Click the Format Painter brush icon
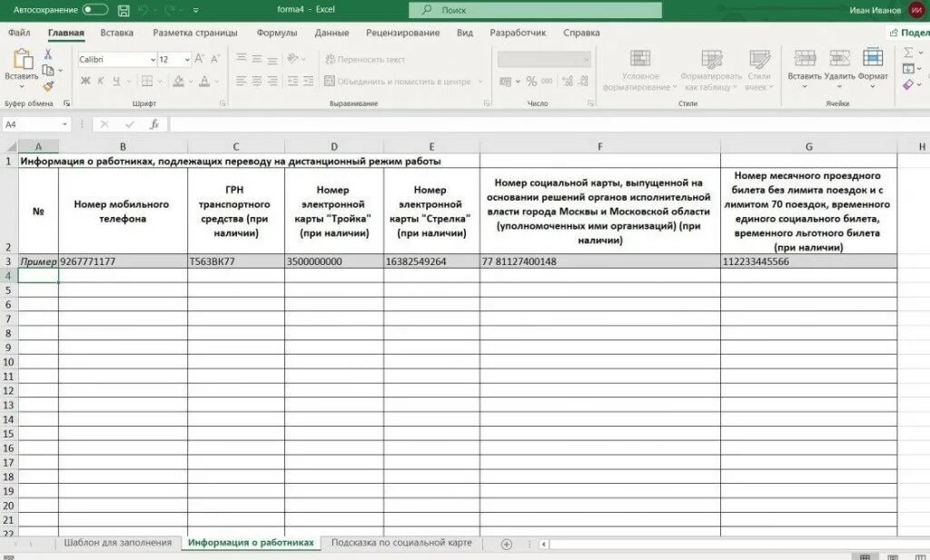930x560 pixels. tap(48, 86)
